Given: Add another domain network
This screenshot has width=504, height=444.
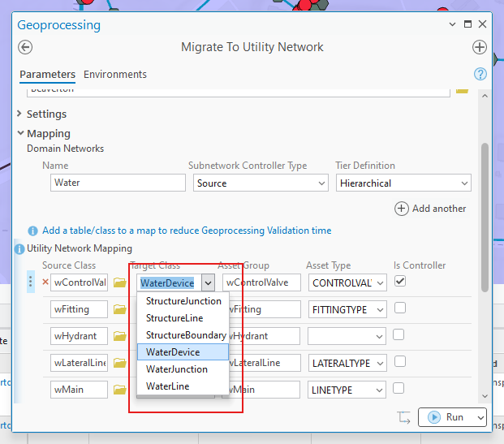Looking at the screenshot, I should click(430, 209).
